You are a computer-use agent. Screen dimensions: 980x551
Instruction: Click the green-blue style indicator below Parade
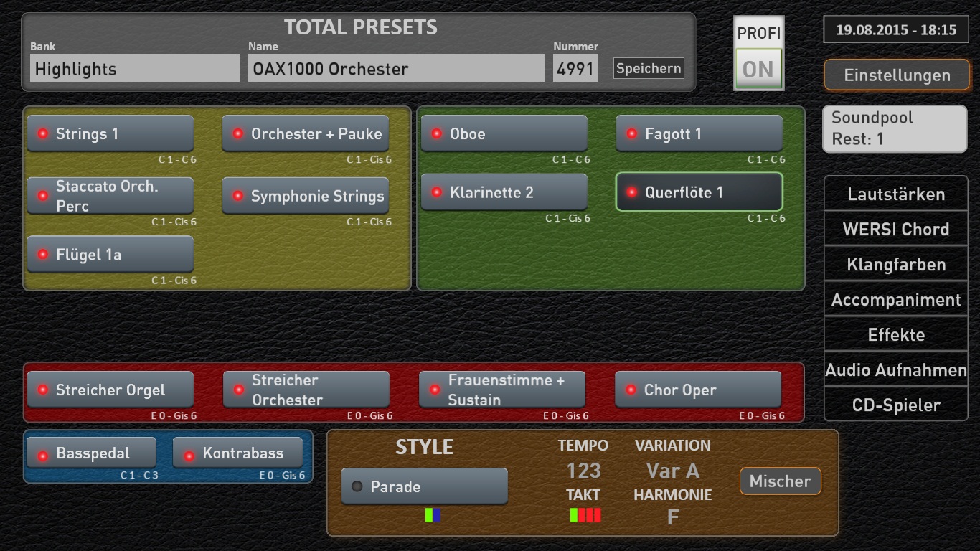coord(433,515)
